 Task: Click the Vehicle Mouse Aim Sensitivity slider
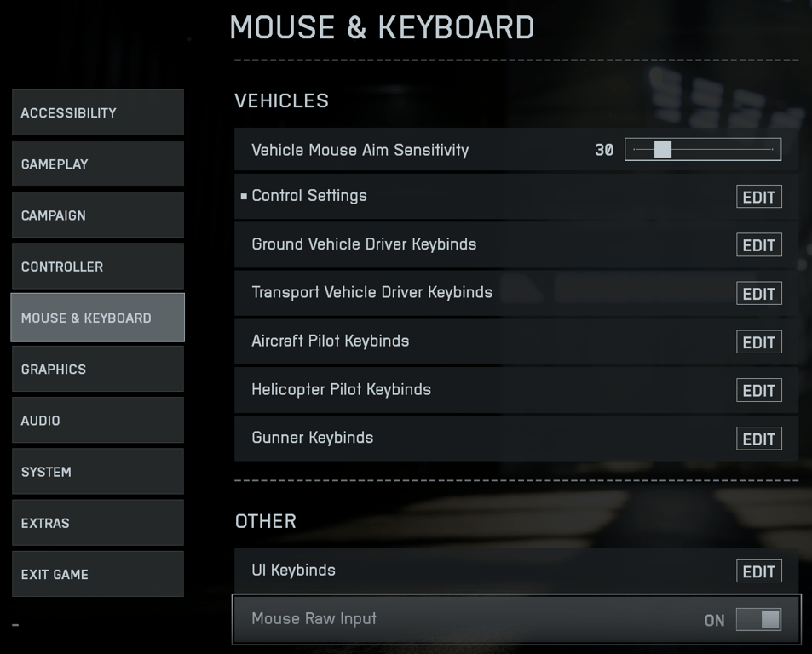[x=703, y=150]
